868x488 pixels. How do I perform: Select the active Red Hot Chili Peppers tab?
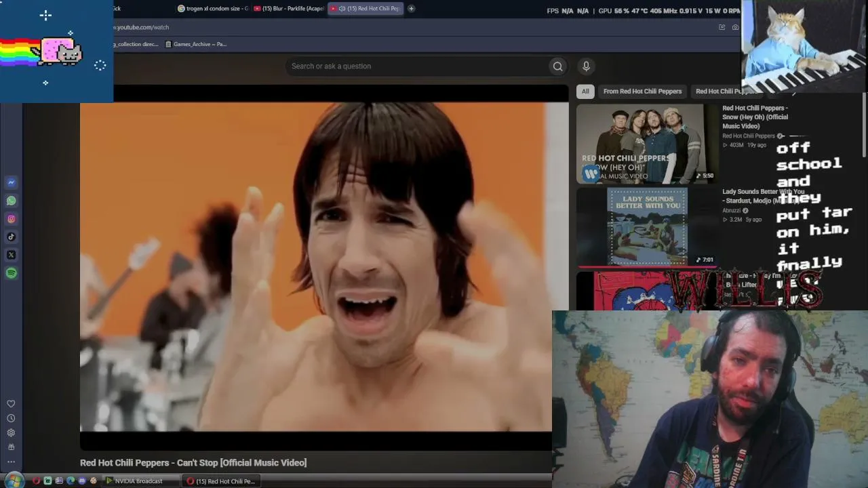coord(366,9)
